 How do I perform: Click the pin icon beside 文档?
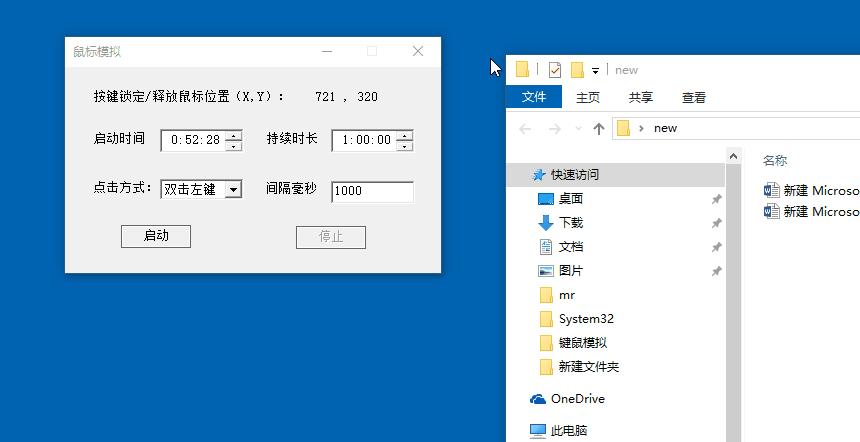pyautogui.click(x=716, y=247)
